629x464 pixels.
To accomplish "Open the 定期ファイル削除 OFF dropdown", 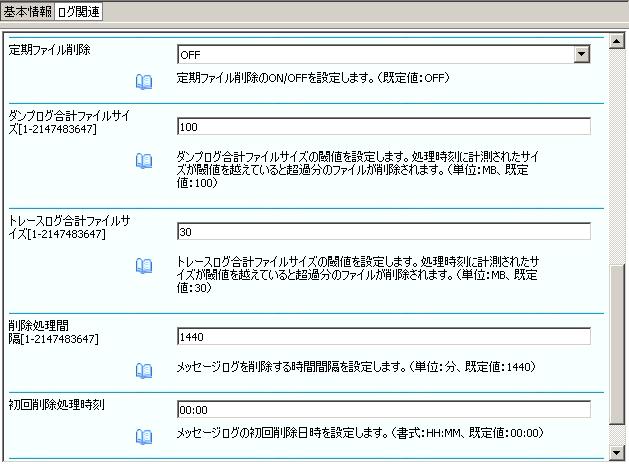I will [383, 55].
